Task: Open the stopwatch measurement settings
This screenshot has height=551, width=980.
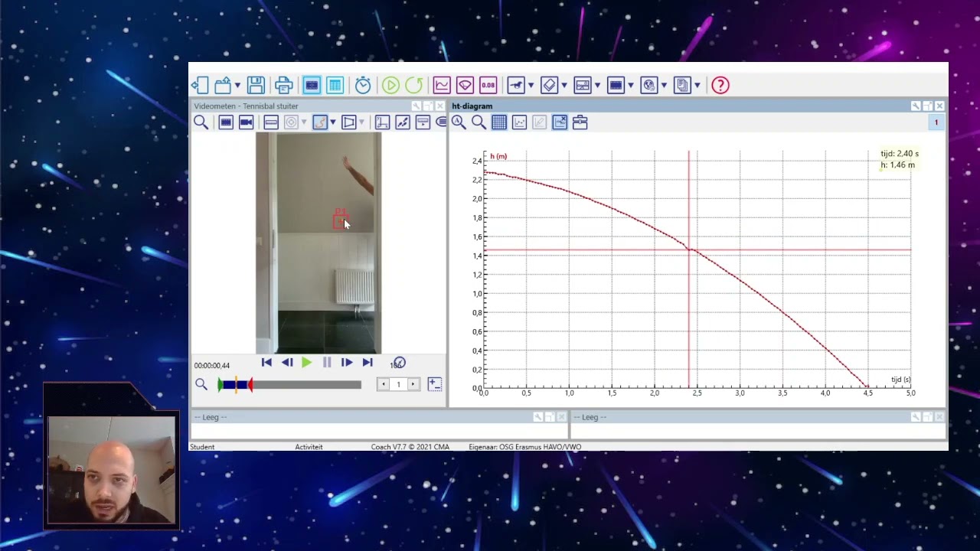Action: 363,85
